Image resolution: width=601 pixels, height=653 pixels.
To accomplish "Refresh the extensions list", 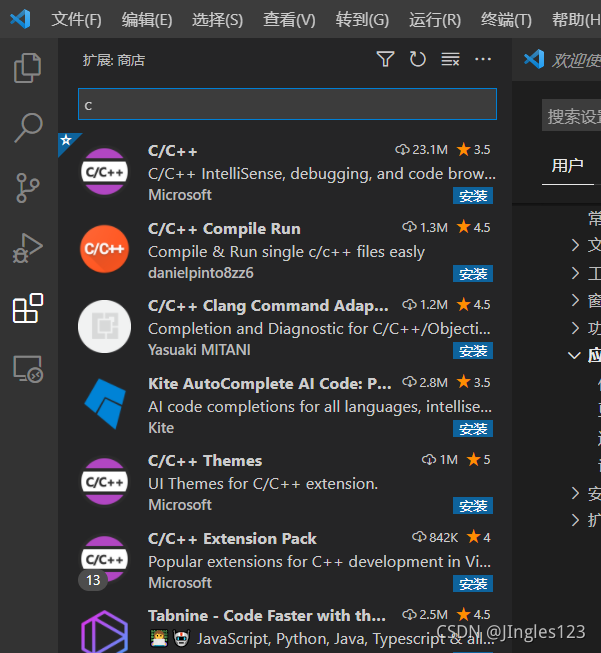I will tap(418, 59).
